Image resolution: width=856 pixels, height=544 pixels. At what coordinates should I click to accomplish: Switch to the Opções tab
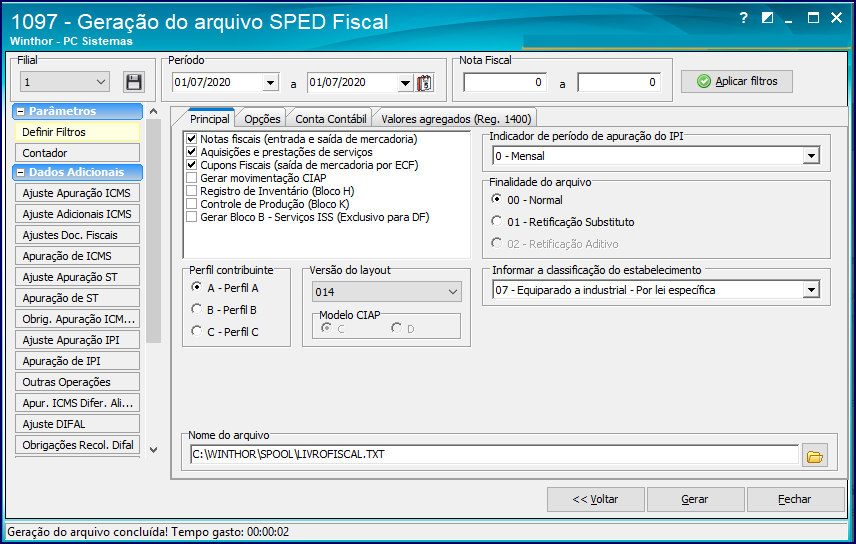(x=262, y=119)
